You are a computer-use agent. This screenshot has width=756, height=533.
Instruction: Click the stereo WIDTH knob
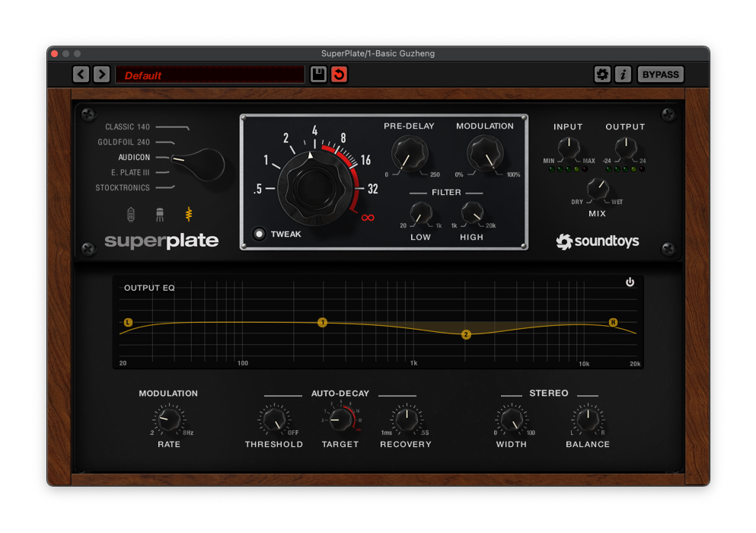coord(512,420)
